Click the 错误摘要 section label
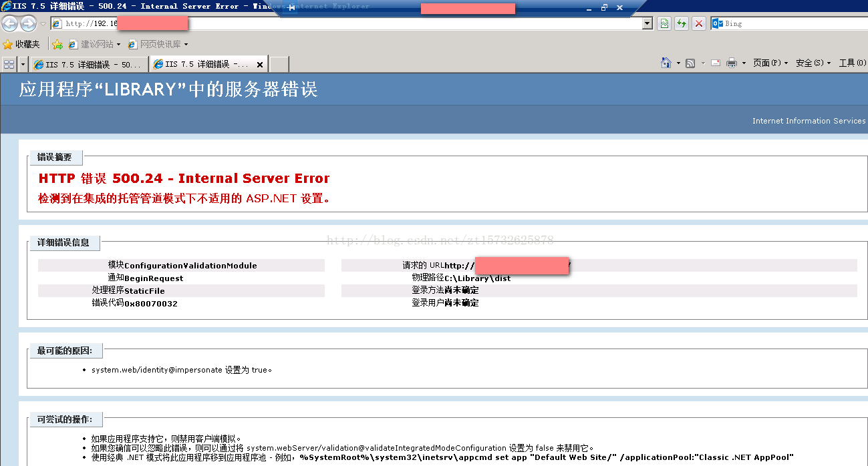The height and width of the screenshot is (466, 868). coord(55,158)
